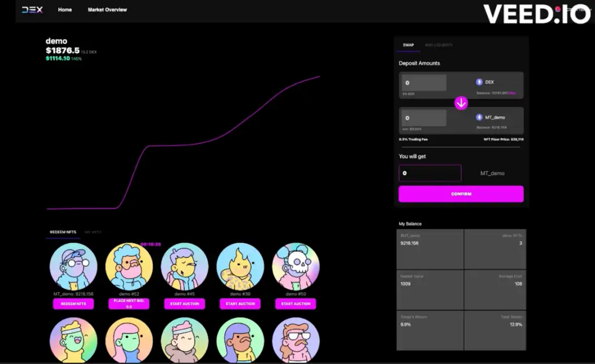Open Market Overview in the navigation bar

(x=108, y=10)
